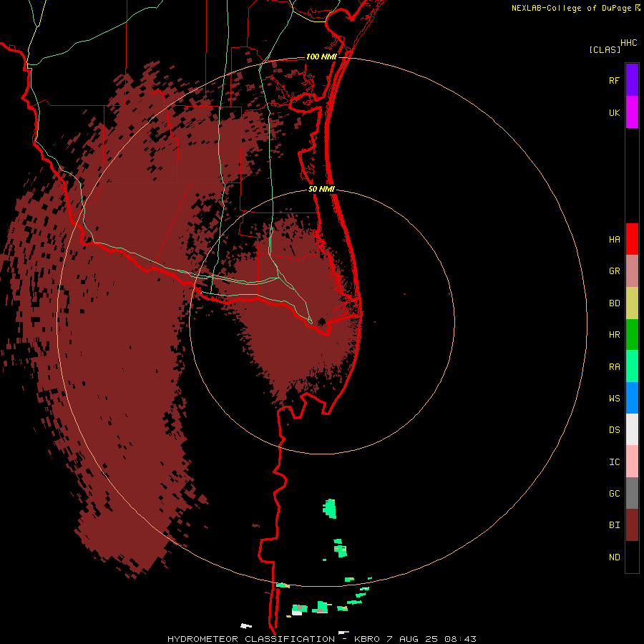Click the HYDROMETEOR CLASSIFICATION title text
644x644 pixels.
pyautogui.click(x=251, y=639)
